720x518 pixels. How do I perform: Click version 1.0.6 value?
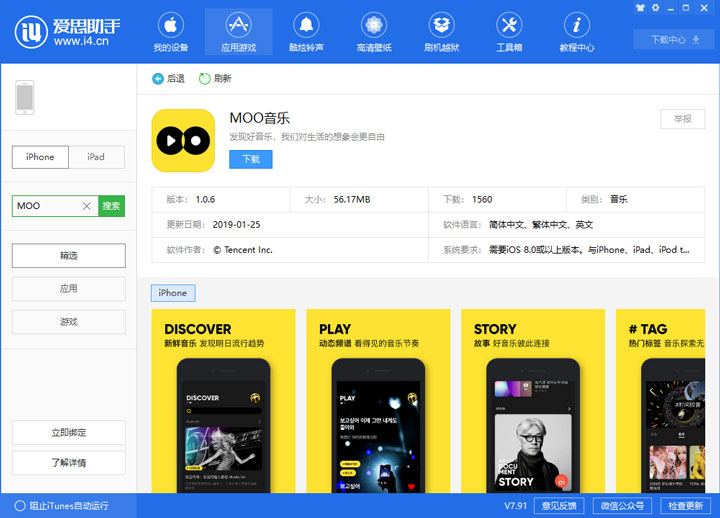tap(205, 199)
